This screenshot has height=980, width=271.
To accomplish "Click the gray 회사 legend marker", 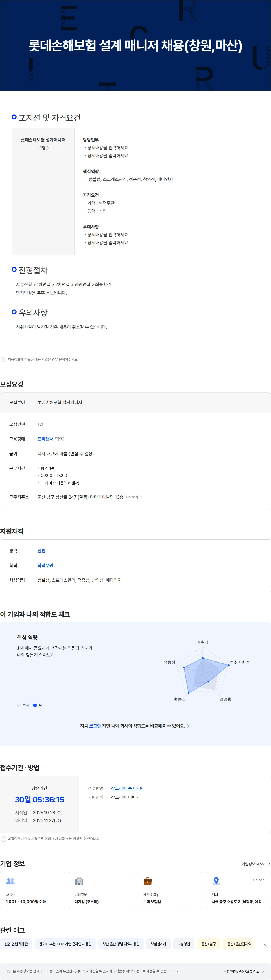I will pyautogui.click(x=19, y=705).
